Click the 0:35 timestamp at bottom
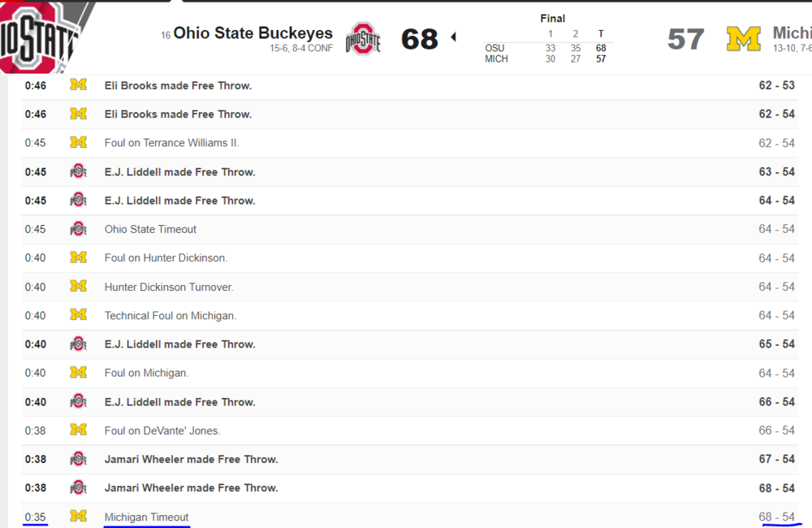The height and width of the screenshot is (528, 812). point(35,517)
